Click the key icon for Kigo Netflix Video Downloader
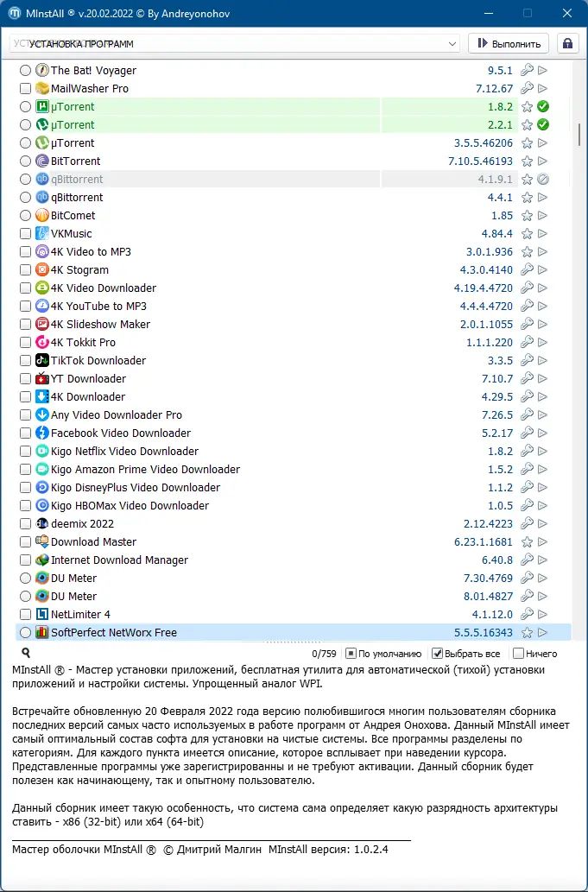This screenshot has height=892, width=588. pos(528,451)
